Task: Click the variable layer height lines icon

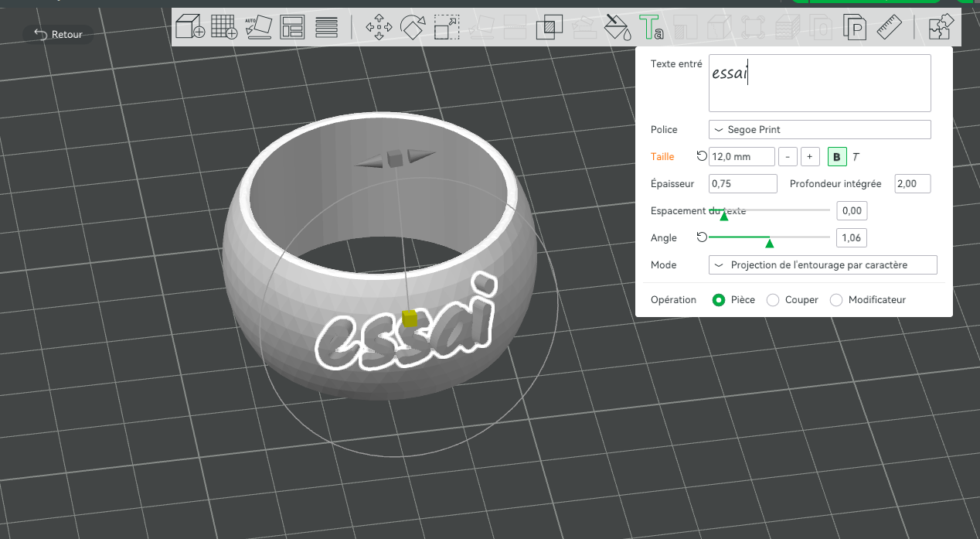Action: tap(326, 27)
